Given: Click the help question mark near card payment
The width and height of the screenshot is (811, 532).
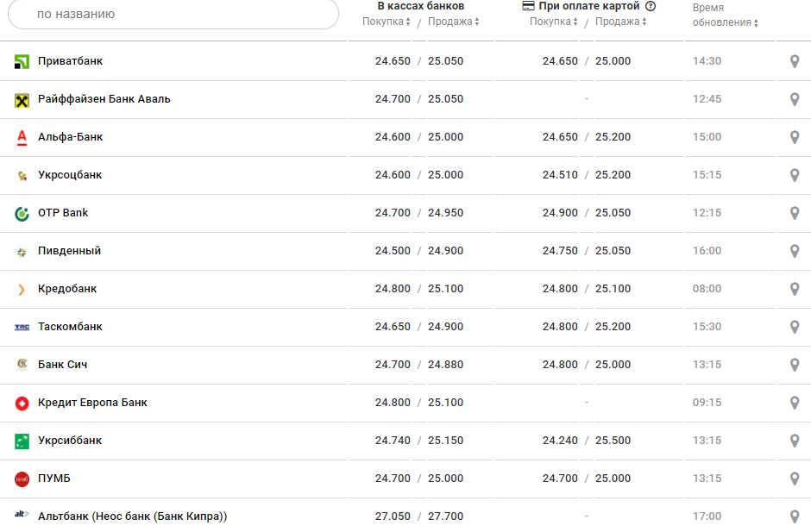Looking at the screenshot, I should coord(651,6).
